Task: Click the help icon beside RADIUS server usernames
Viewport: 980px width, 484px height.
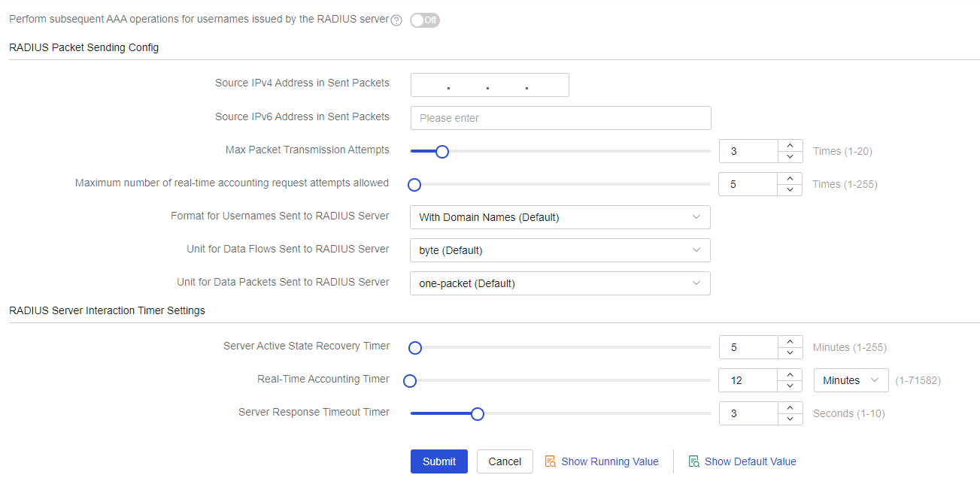Action: tap(396, 20)
